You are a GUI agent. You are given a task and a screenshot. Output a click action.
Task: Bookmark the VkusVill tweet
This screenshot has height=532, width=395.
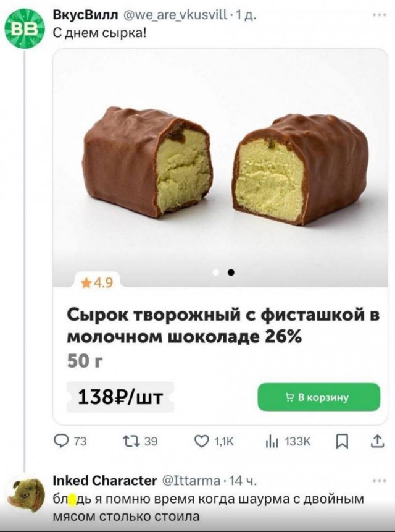tap(344, 440)
